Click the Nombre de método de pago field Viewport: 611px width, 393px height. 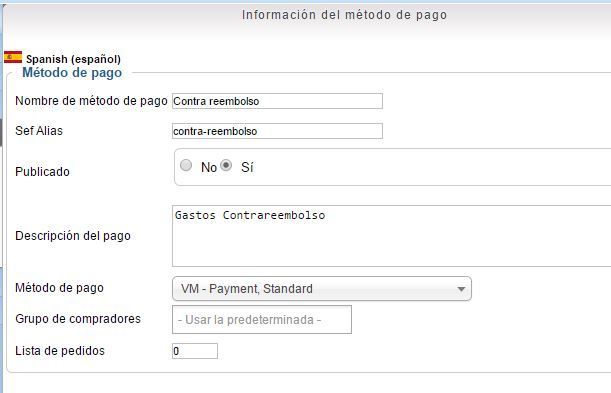click(277, 101)
